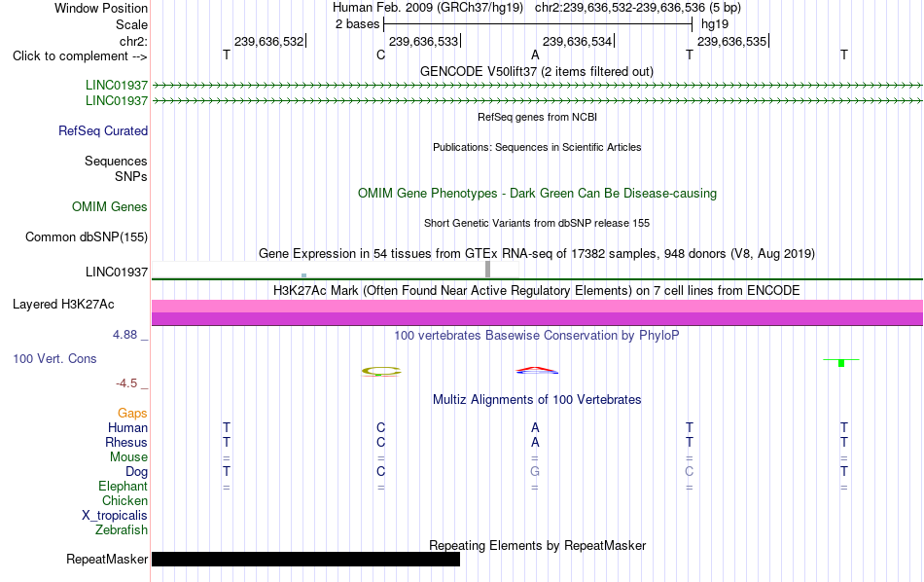The image size is (924, 582).
Task: Click the OMIM Genes track label
Action: click(110, 207)
